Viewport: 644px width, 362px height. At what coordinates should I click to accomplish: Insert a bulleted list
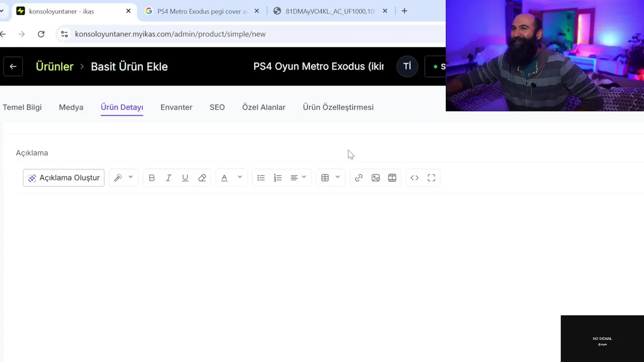coord(261,178)
